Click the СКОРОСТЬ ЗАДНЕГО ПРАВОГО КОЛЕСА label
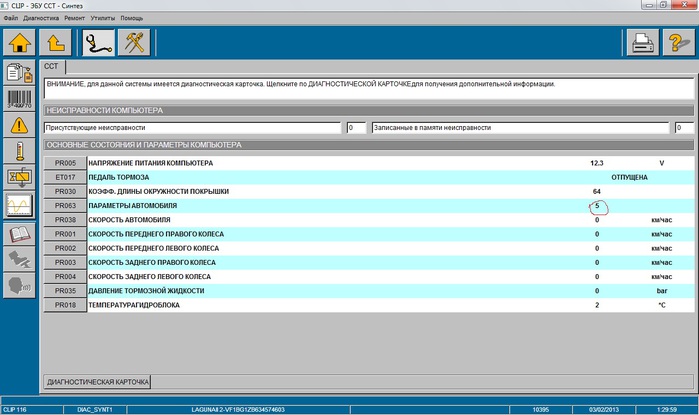The image size is (699, 415). pos(152,263)
